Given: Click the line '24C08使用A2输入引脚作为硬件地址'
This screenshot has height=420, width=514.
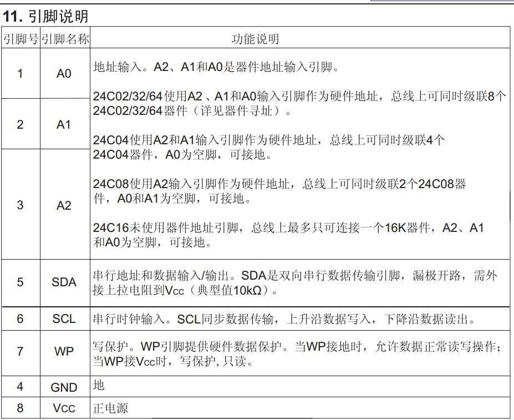Looking at the screenshot, I should pyautogui.click(x=279, y=184).
